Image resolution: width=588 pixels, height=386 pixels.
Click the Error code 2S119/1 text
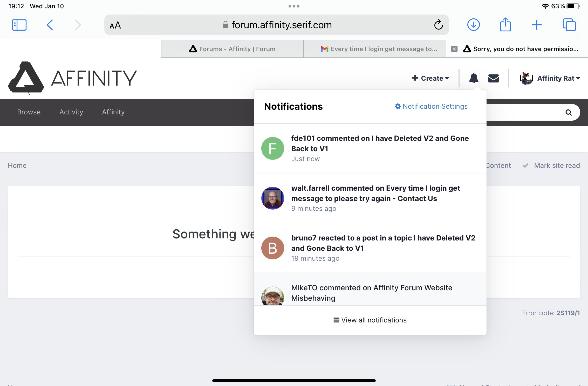[551, 313]
